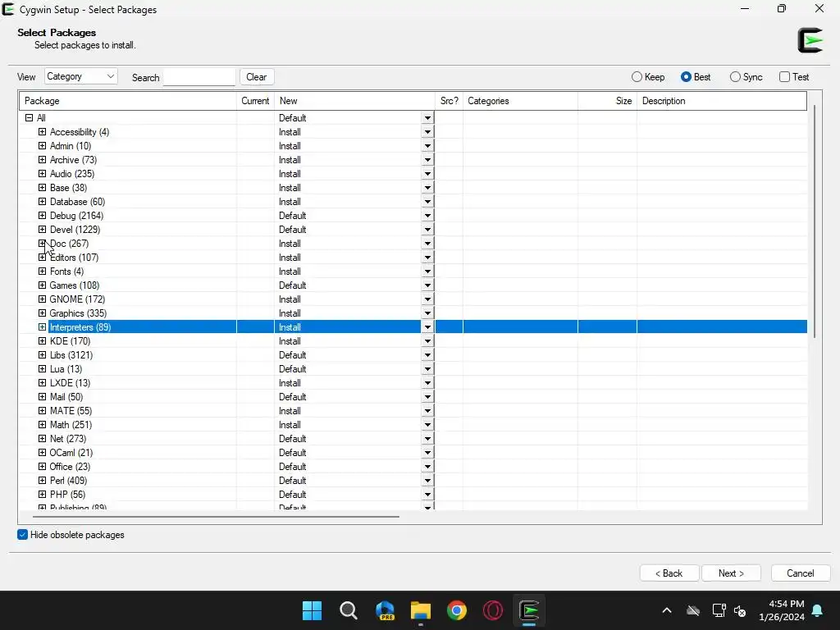
Task: Open notifications bell in system tray
Action: [818, 610]
